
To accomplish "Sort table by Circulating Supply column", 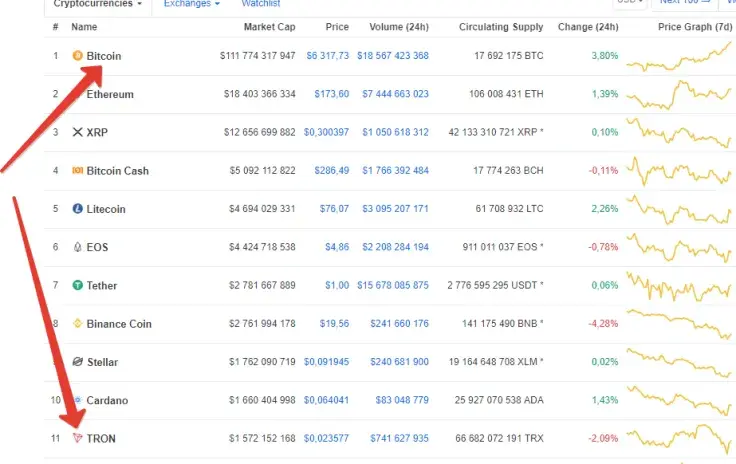I will [496, 27].
